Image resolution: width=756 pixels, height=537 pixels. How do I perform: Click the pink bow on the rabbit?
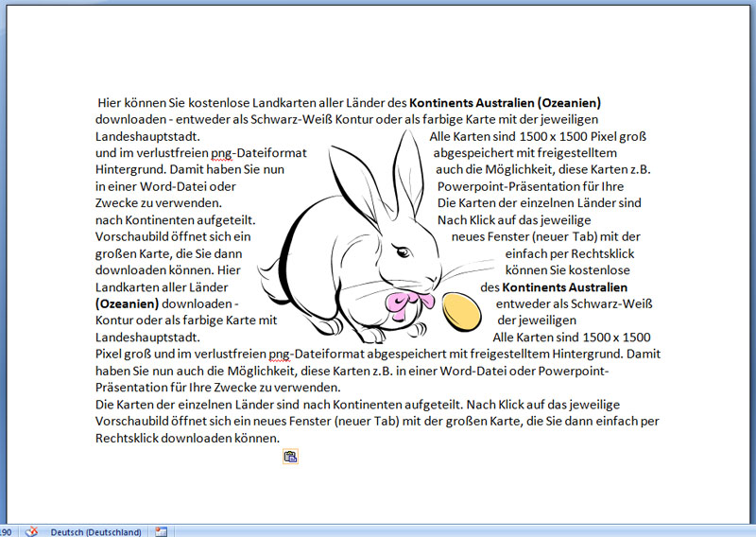click(409, 303)
